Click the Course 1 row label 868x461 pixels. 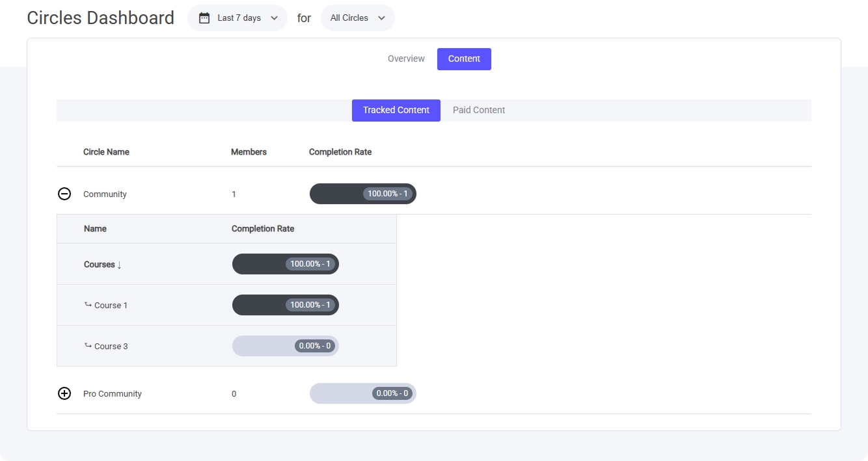[x=111, y=305]
